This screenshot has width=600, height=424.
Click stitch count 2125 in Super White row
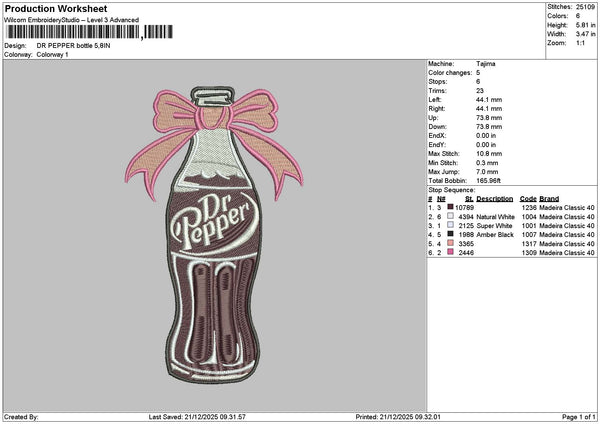coord(466,226)
